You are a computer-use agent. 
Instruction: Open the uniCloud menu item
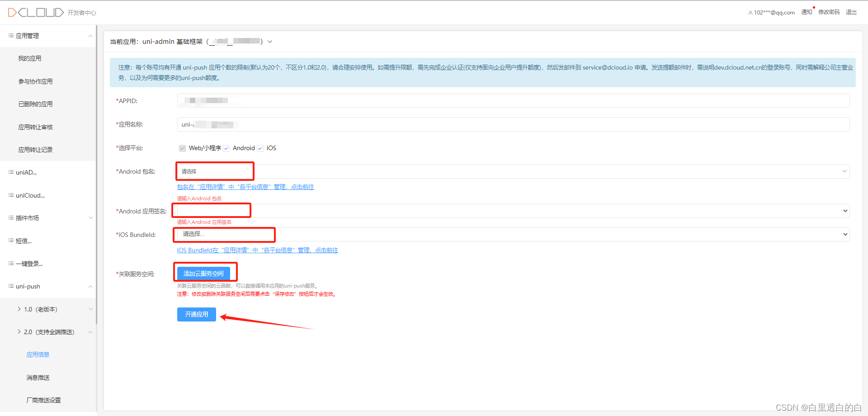pos(30,195)
